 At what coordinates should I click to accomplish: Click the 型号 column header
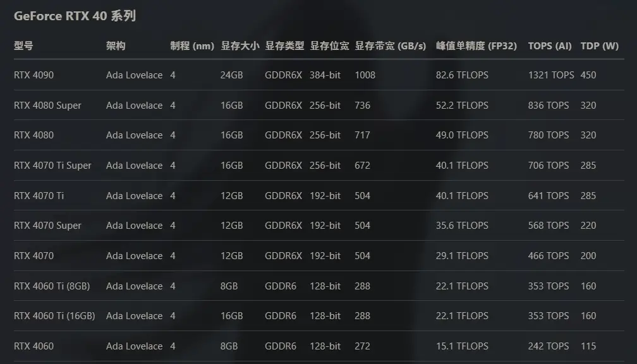(x=23, y=46)
